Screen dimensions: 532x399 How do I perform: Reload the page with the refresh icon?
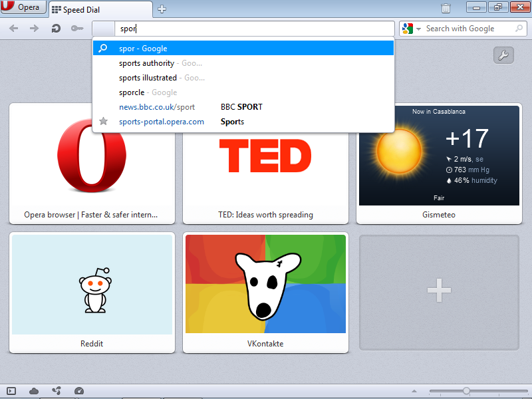[56, 28]
